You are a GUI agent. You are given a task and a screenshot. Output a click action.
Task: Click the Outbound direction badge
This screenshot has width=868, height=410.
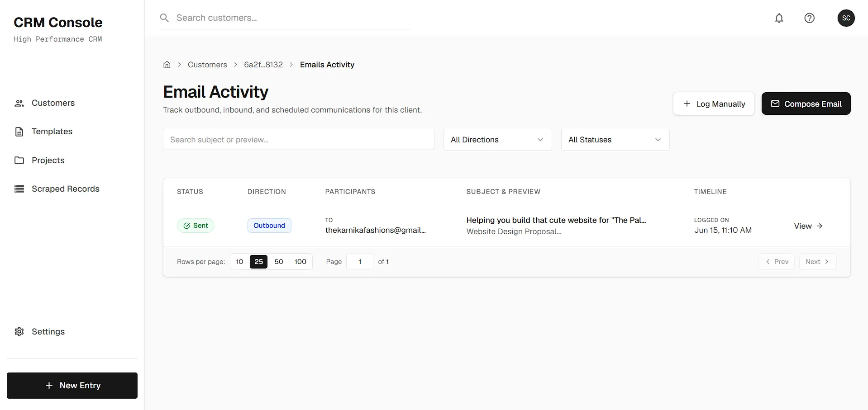pos(269,226)
